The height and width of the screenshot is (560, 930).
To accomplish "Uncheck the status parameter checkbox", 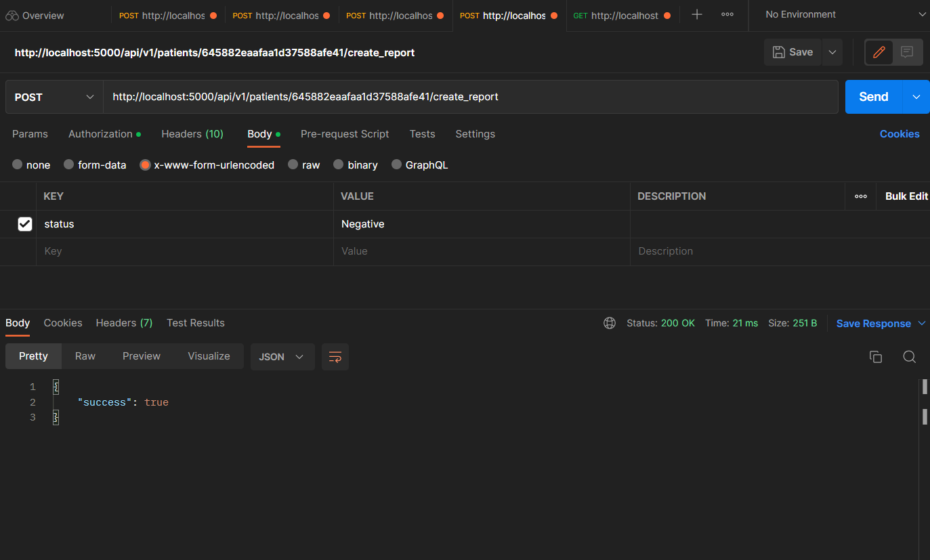I will 25,223.
